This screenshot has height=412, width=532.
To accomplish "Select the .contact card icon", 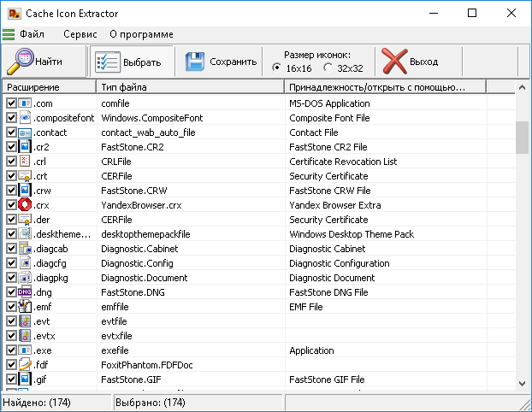I will tap(25, 132).
